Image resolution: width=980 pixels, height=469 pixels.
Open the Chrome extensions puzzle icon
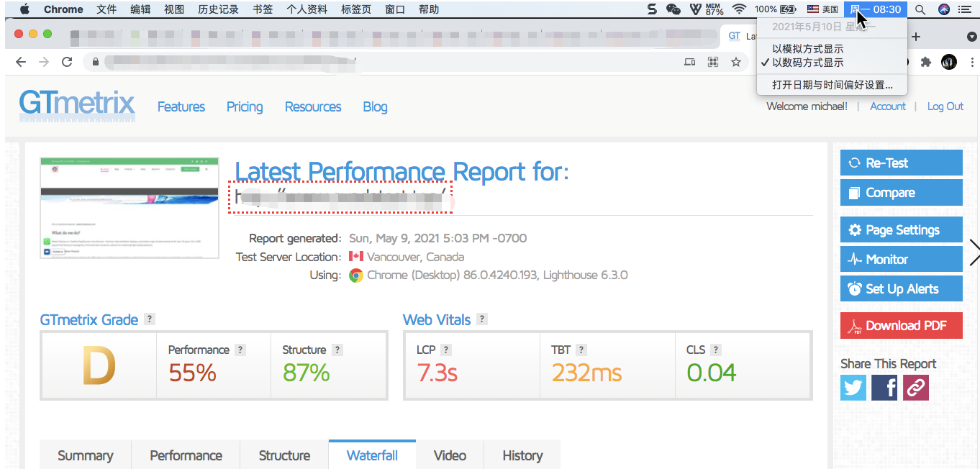coord(926,63)
